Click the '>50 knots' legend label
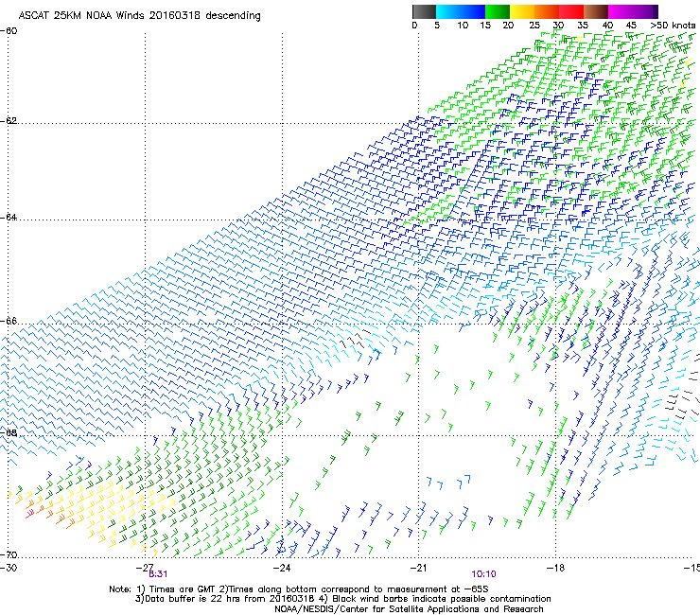The image size is (700, 615). [673, 26]
